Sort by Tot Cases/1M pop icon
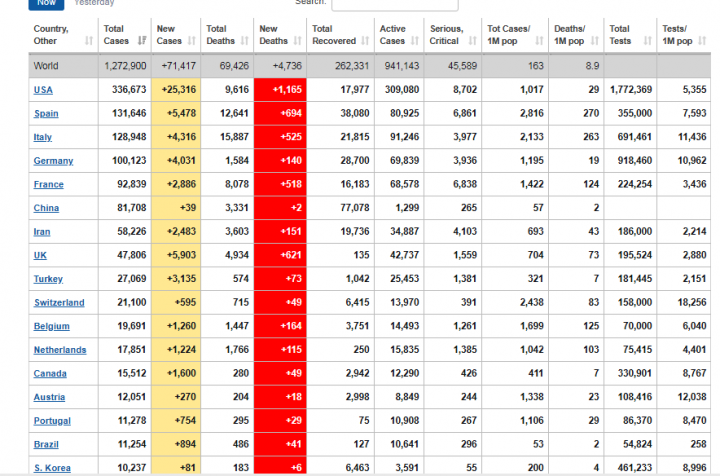 pos(540,41)
